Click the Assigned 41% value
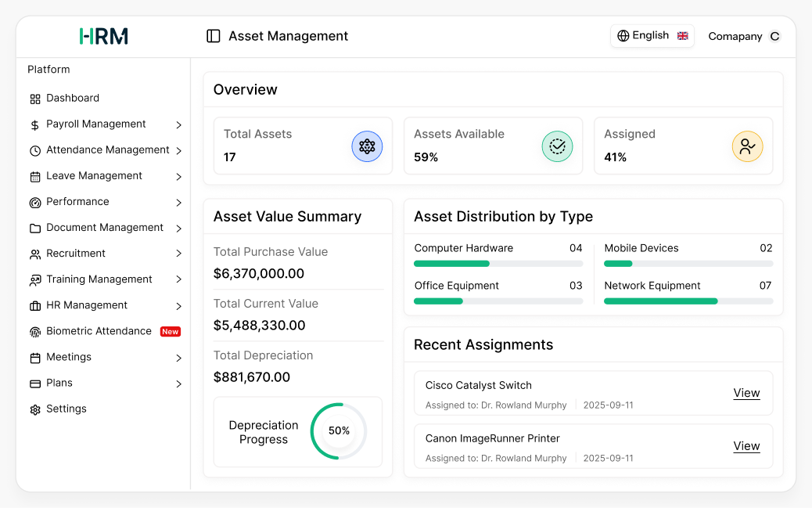 tap(615, 157)
